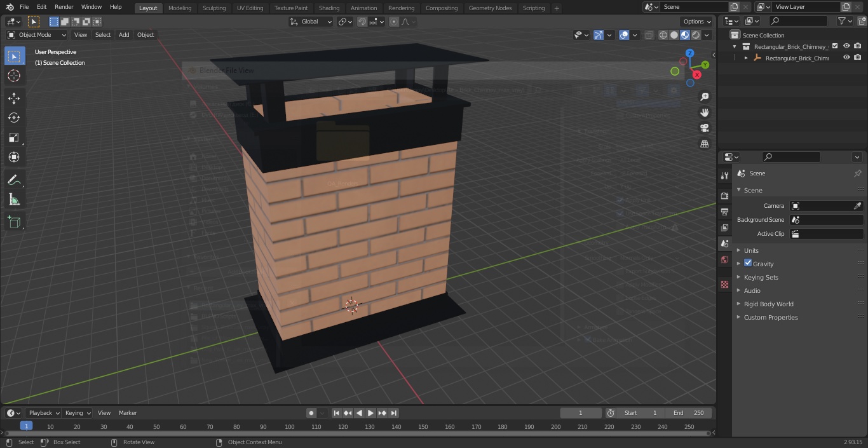Image resolution: width=868 pixels, height=448 pixels.
Task: Open the Playback dropdown in timeline
Action: pyautogui.click(x=43, y=413)
